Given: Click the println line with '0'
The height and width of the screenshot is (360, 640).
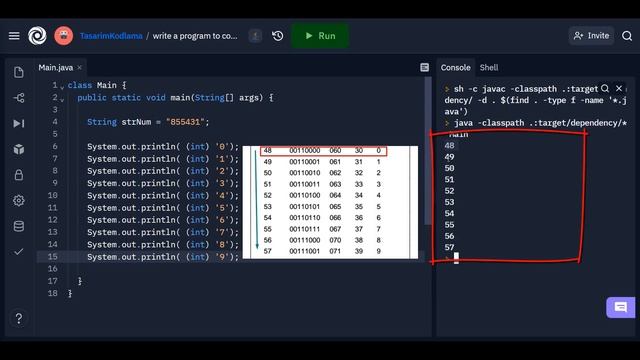Looking at the screenshot, I should coord(162,147).
